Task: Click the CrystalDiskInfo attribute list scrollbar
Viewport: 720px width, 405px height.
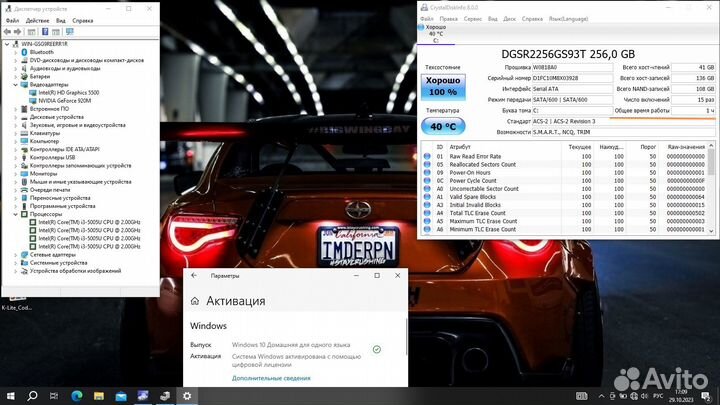Action: (x=711, y=189)
